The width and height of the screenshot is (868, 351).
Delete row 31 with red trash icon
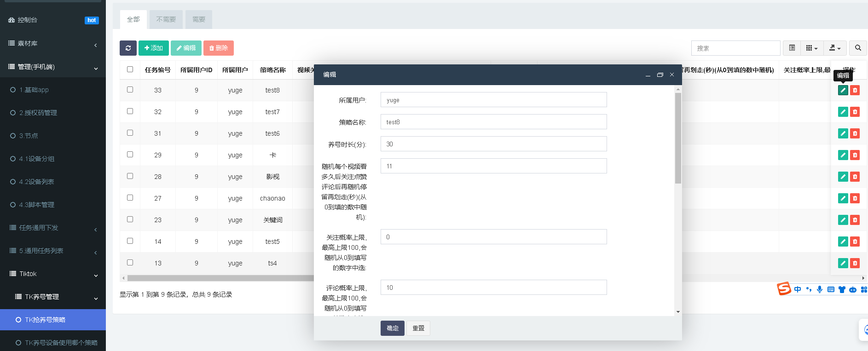click(855, 133)
